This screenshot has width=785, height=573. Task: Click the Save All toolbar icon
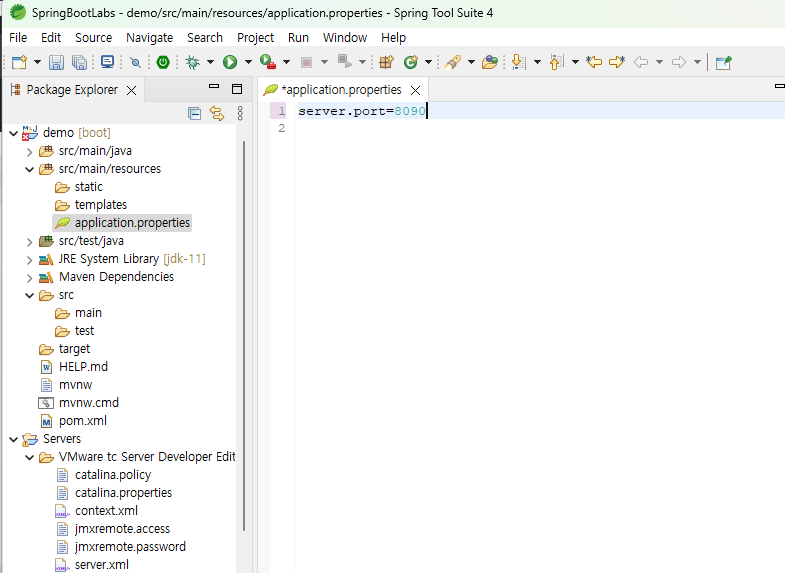click(x=79, y=62)
